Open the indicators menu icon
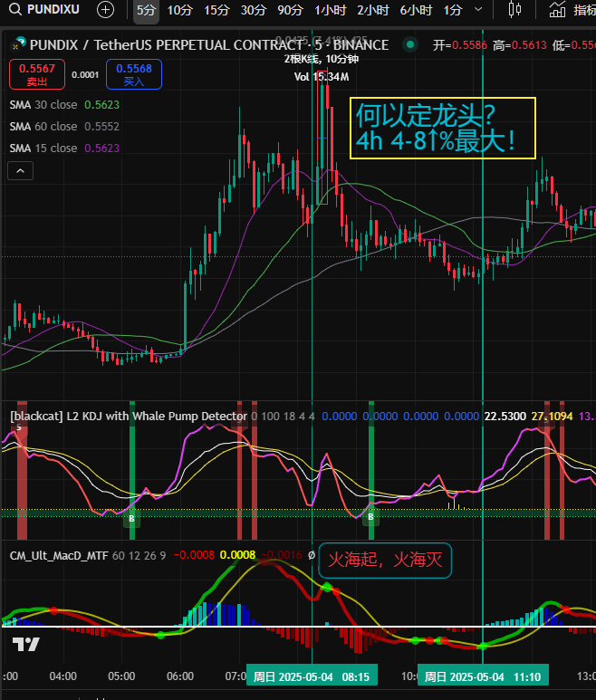596x700 pixels. pos(557,10)
